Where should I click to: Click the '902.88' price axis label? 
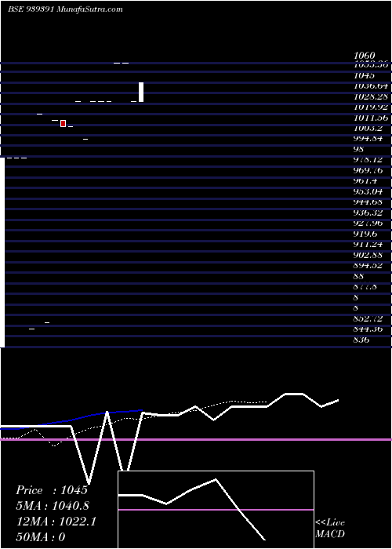point(368,255)
